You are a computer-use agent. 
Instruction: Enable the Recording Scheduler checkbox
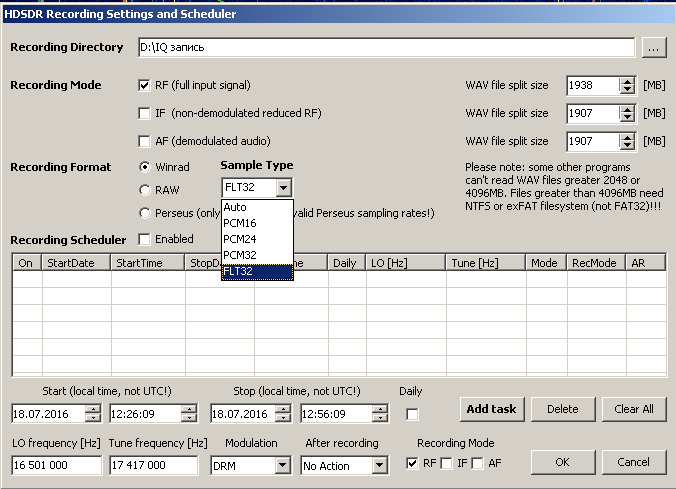tap(144, 240)
